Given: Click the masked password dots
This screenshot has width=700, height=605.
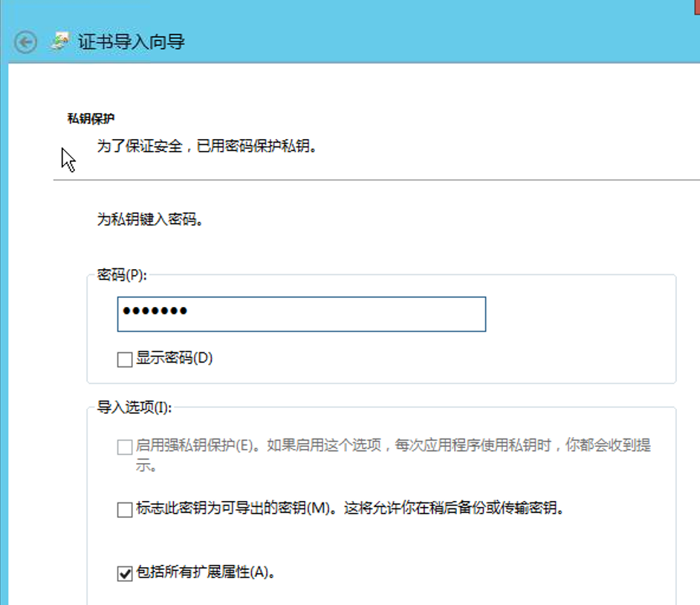Looking at the screenshot, I should (155, 311).
